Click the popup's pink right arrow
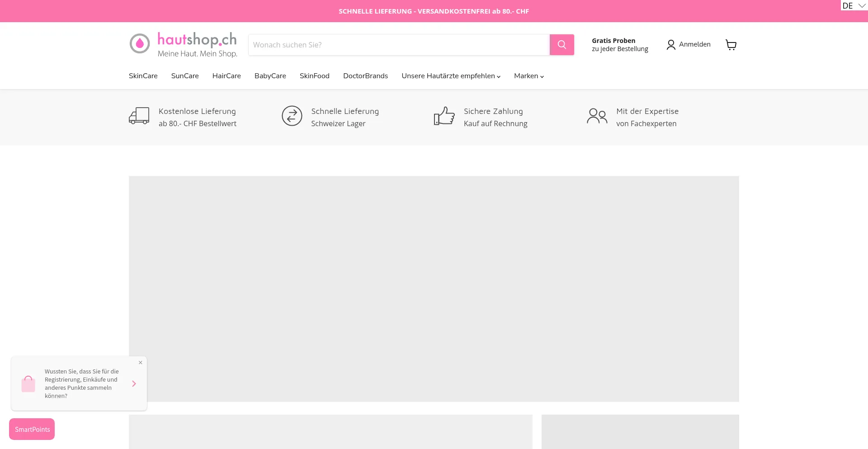868x449 pixels. pyautogui.click(x=134, y=383)
